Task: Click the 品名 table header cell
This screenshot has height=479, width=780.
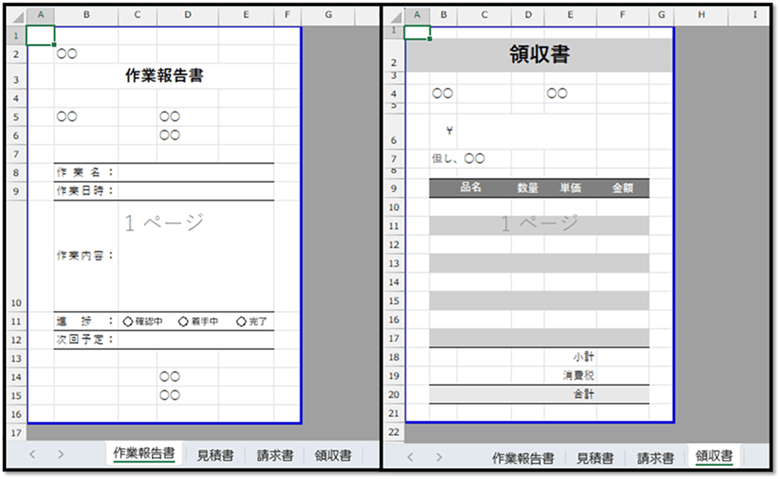Action: tap(470, 187)
